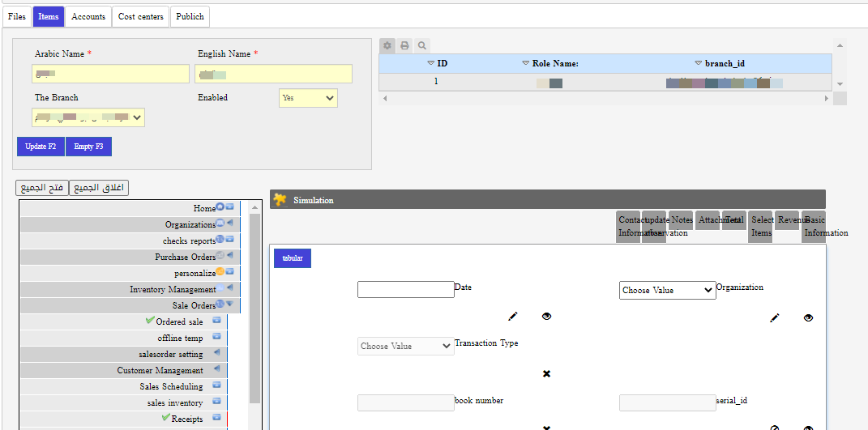868x430 pixels.
Task: Click the print icon above the roles grid
Action: (404, 46)
